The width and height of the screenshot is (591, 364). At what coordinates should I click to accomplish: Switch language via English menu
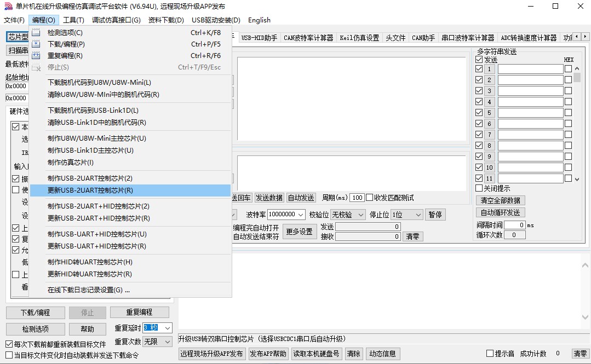pyautogui.click(x=259, y=20)
